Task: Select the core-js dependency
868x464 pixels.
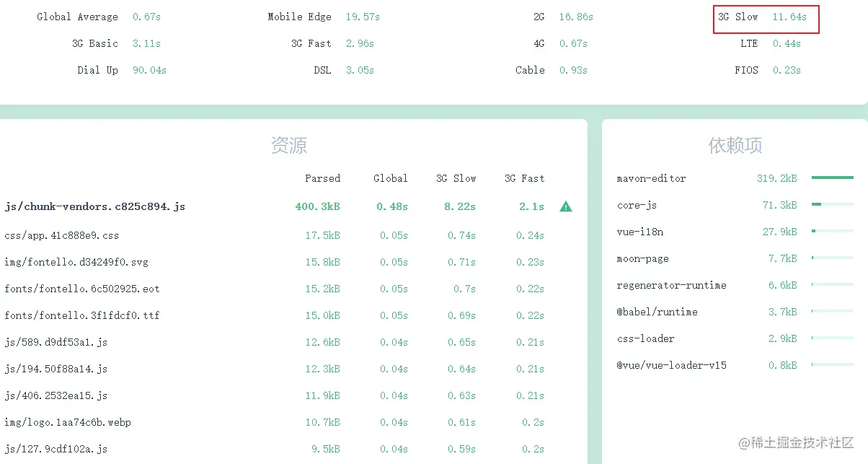Action: 637,205
